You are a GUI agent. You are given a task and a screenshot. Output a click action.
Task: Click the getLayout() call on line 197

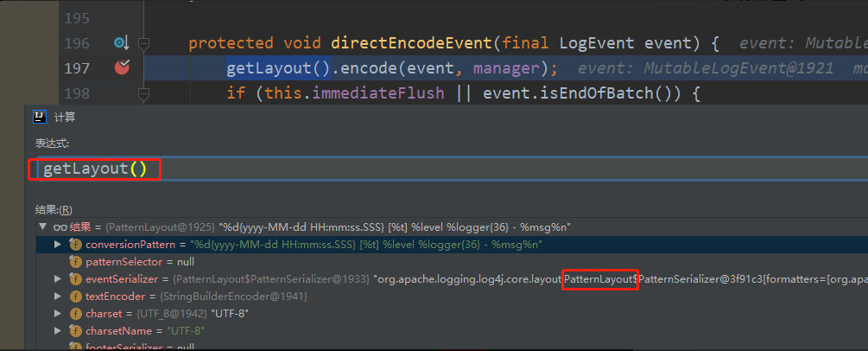(x=278, y=67)
